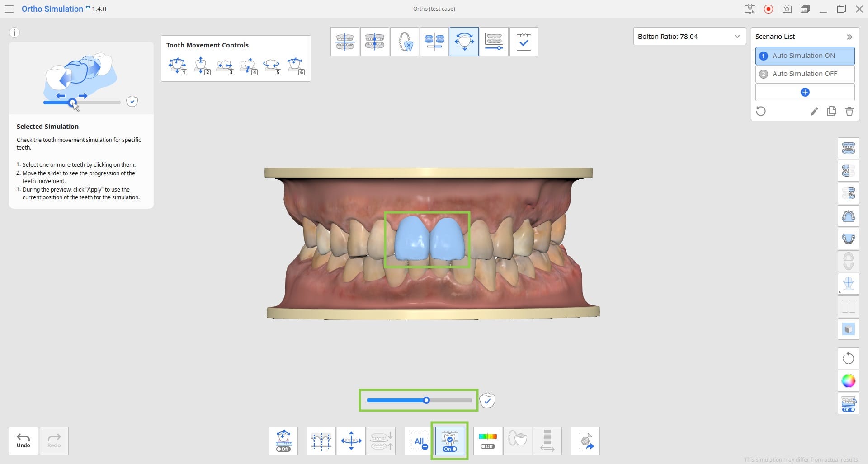Viewport: 868px width, 464px height.
Task: Toggle the occlusal plane Off switch button
Action: point(283,441)
